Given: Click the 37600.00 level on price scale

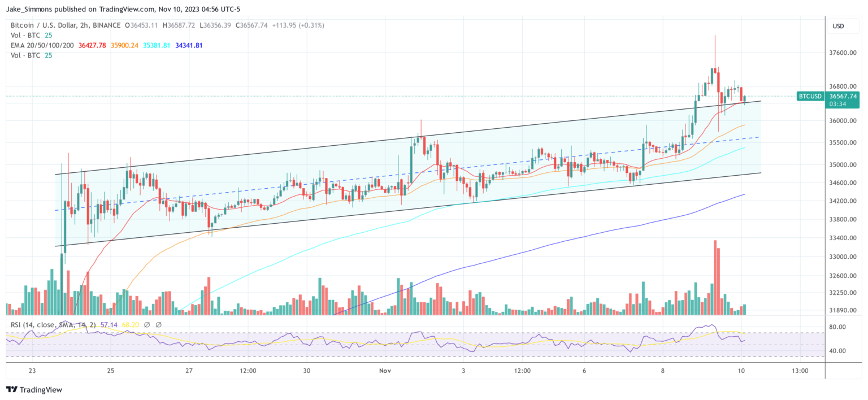Looking at the screenshot, I should tap(843, 53).
